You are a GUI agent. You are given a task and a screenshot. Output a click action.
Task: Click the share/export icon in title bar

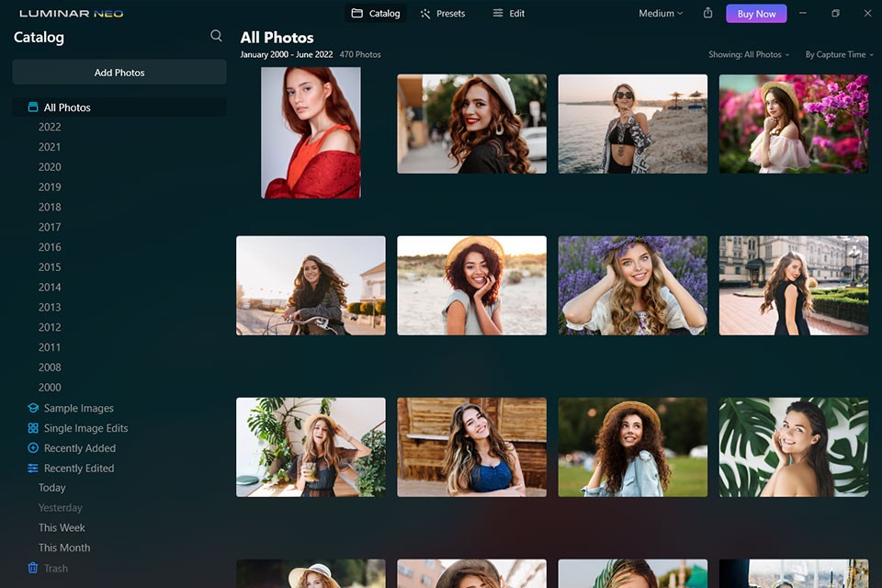707,13
